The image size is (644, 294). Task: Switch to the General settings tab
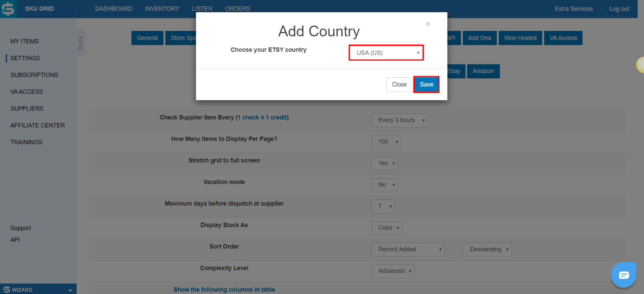coord(147,38)
